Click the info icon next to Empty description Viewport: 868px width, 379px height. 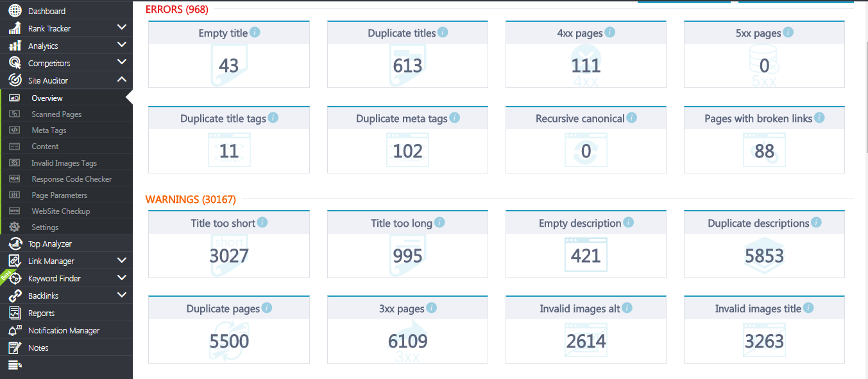pyautogui.click(x=629, y=222)
